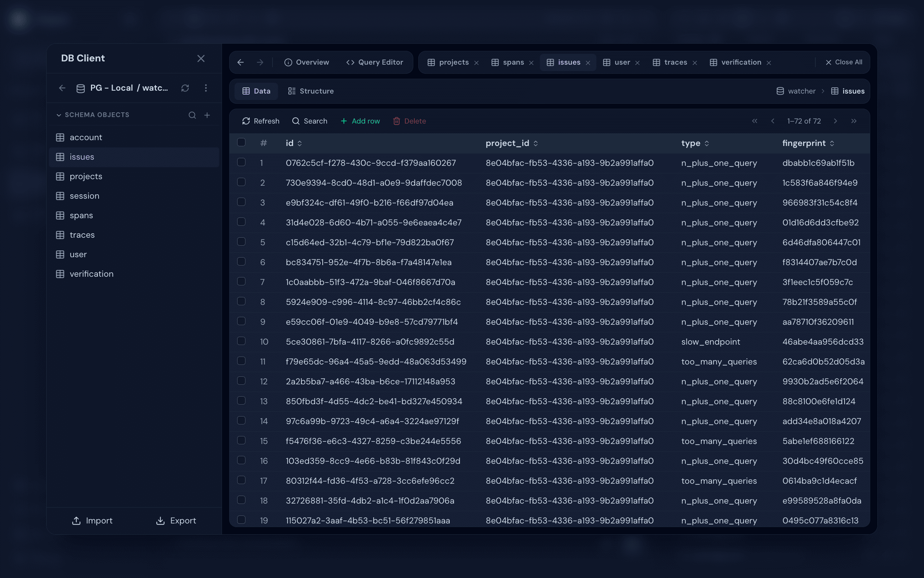This screenshot has width=924, height=578.
Task: Close the verification tab
Action: pos(768,63)
